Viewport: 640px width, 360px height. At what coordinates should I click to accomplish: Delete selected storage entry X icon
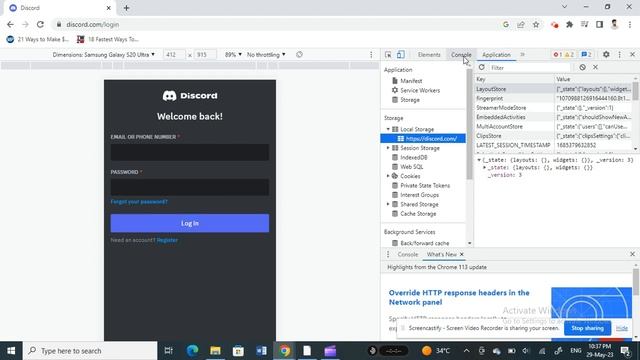(x=596, y=67)
